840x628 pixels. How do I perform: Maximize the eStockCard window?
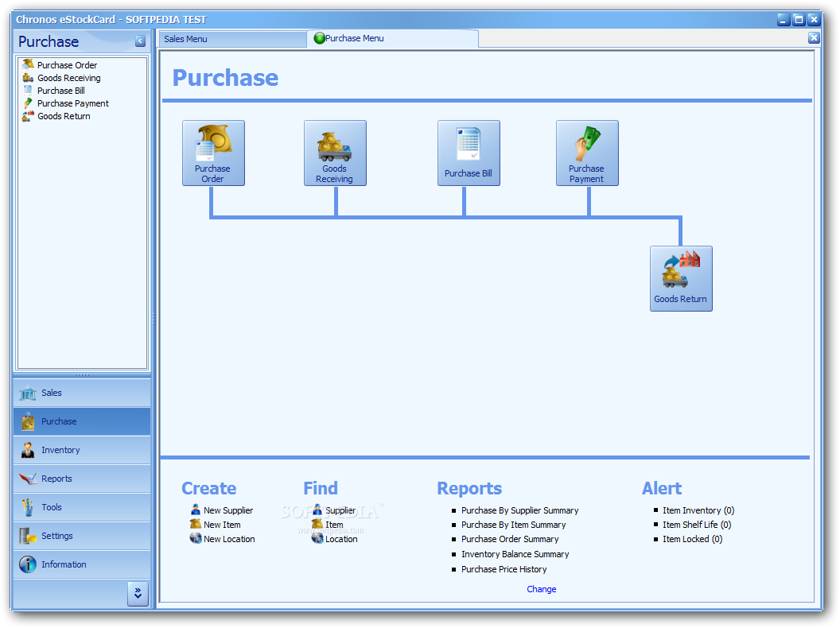[798, 20]
